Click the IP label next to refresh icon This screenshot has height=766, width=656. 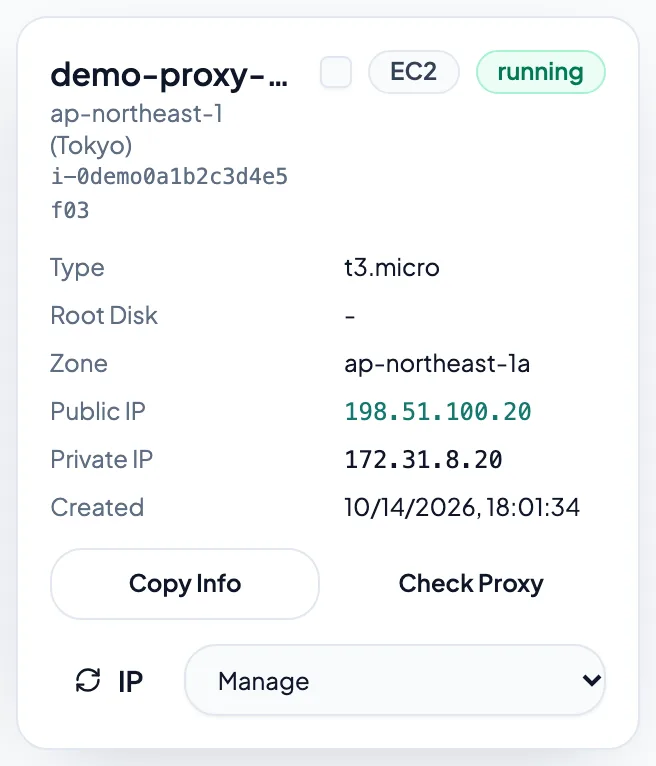130,681
